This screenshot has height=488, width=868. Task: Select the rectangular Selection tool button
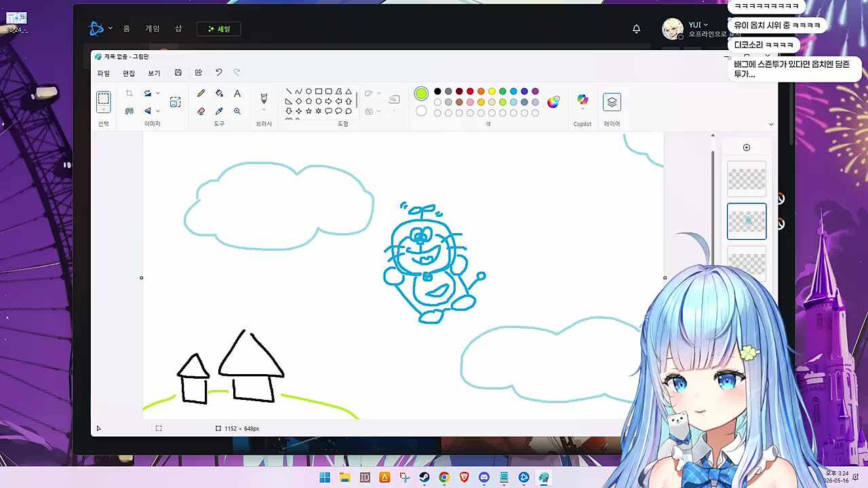[103, 99]
